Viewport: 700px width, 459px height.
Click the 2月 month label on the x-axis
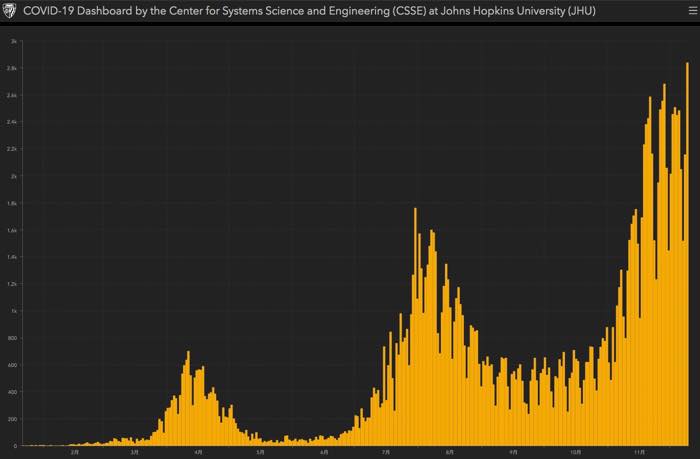click(75, 453)
